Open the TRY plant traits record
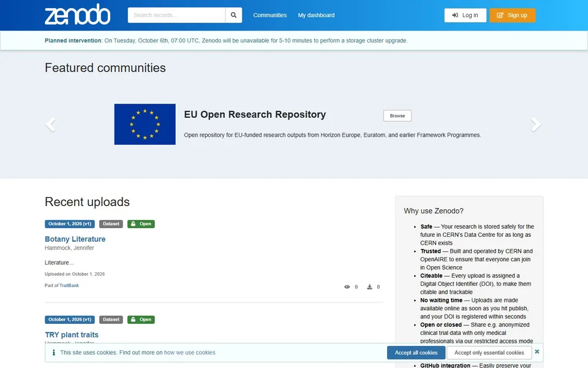588x368 pixels. click(72, 335)
